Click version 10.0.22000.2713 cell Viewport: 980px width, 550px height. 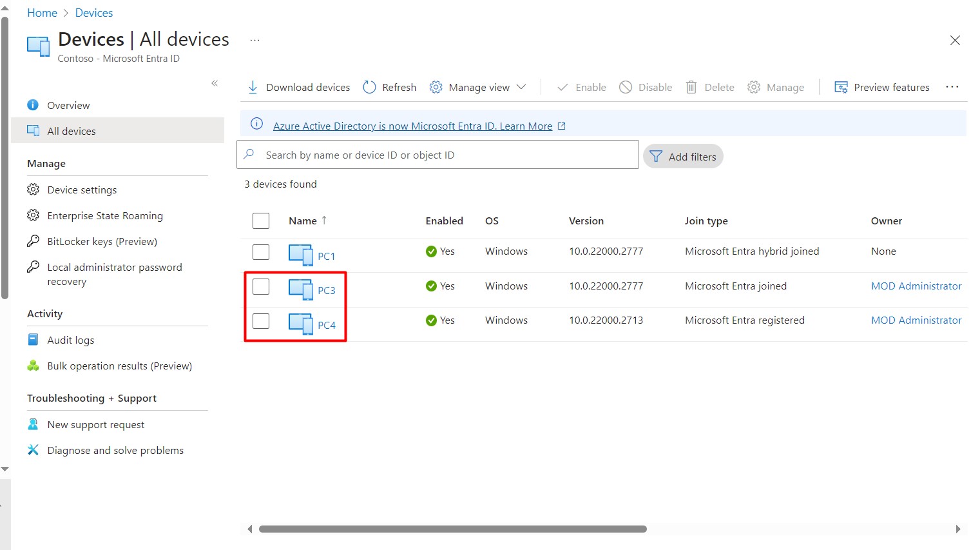point(606,320)
